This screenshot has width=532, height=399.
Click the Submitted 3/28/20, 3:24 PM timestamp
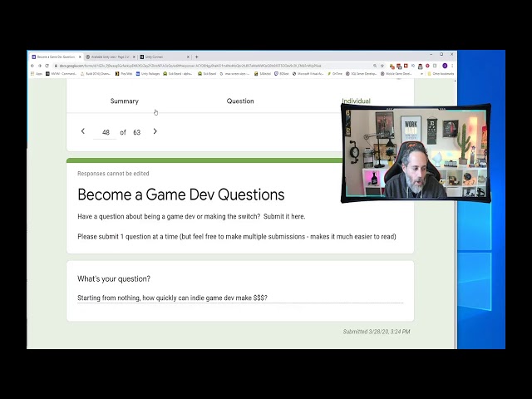[x=377, y=332]
